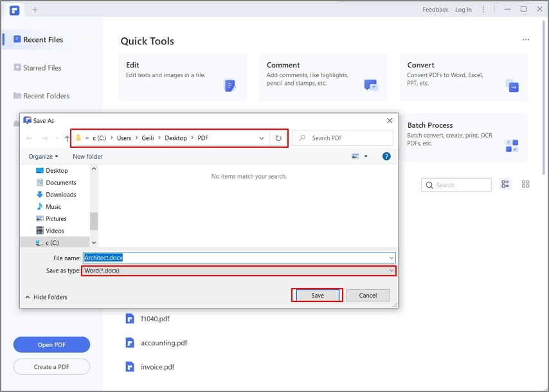The image size is (549, 392).
Task: Click the invoice.pdf file icon
Action: [x=130, y=366]
